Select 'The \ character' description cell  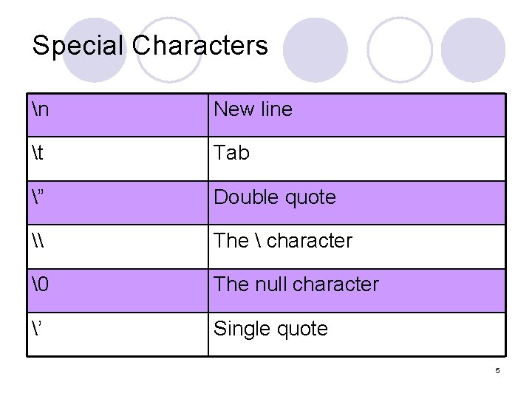pyautogui.click(x=357, y=247)
